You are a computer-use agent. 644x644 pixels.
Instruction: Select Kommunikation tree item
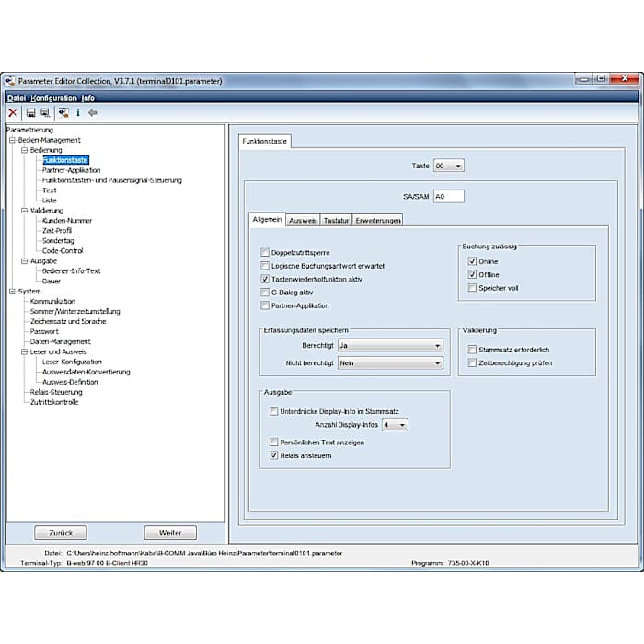(x=52, y=301)
